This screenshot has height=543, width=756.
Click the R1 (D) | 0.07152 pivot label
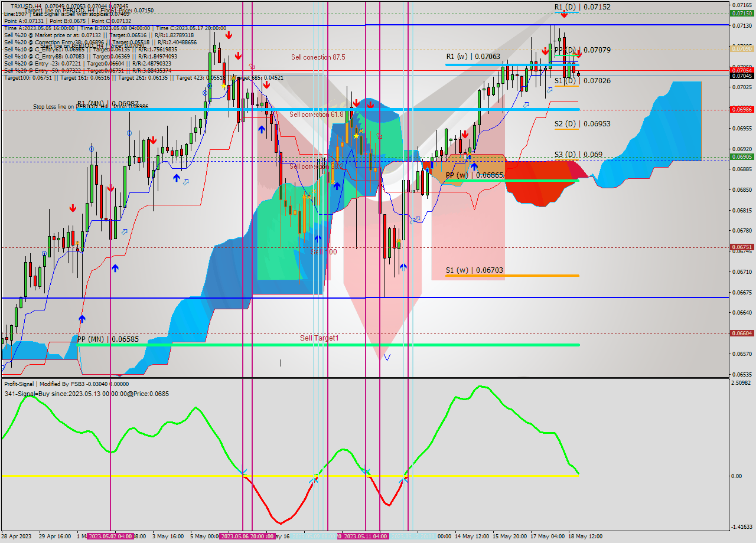(582, 7)
